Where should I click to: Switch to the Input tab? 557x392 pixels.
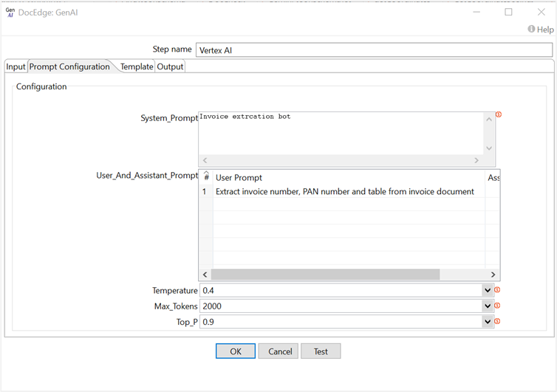pyautogui.click(x=16, y=66)
